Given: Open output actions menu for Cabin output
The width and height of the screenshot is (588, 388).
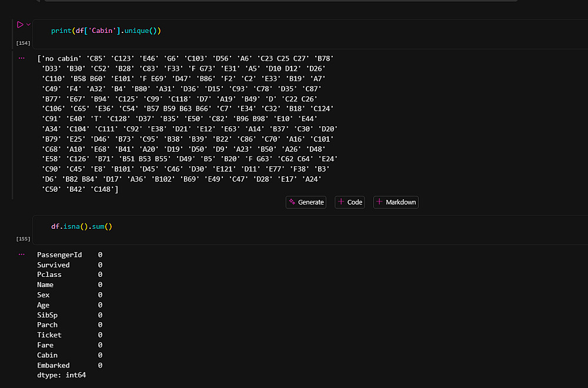Looking at the screenshot, I should [22, 58].
